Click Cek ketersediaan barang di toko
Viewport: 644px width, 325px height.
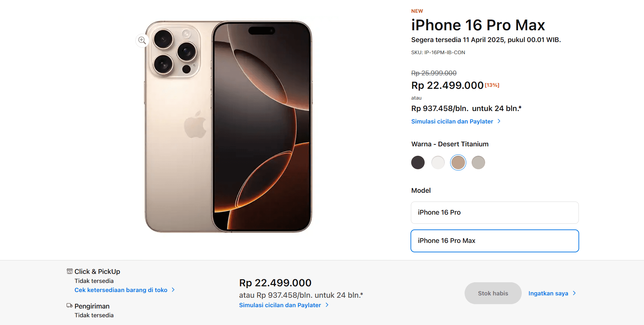[121, 290]
